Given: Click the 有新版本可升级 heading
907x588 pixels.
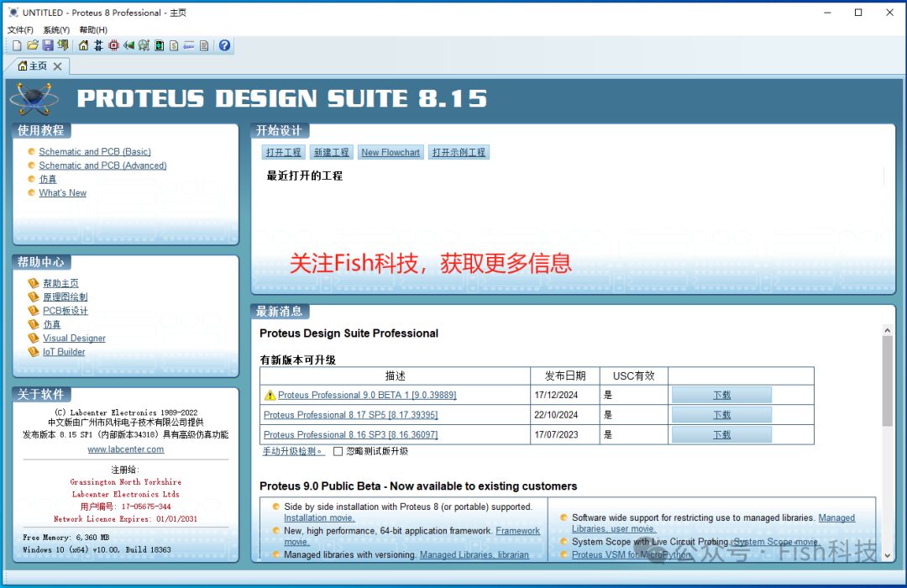Looking at the screenshot, I should 298,360.
